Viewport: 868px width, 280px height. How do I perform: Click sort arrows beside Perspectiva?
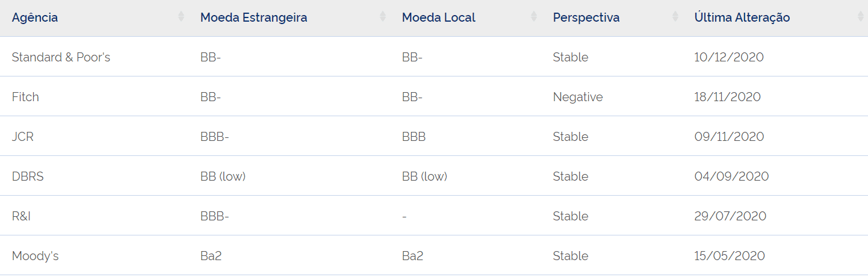(675, 17)
